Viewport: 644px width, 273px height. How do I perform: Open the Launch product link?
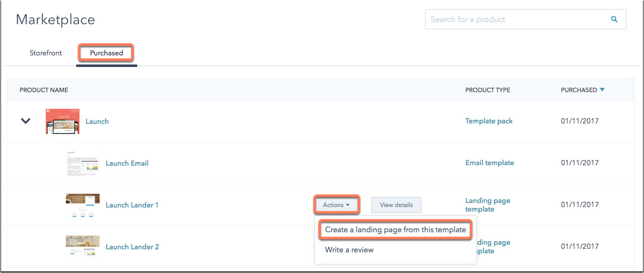pos(97,121)
